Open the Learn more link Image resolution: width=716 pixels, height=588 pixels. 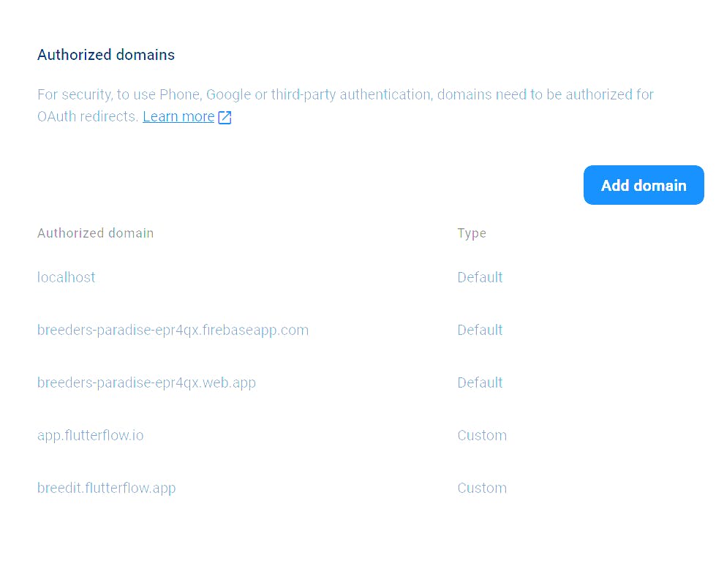point(178,116)
